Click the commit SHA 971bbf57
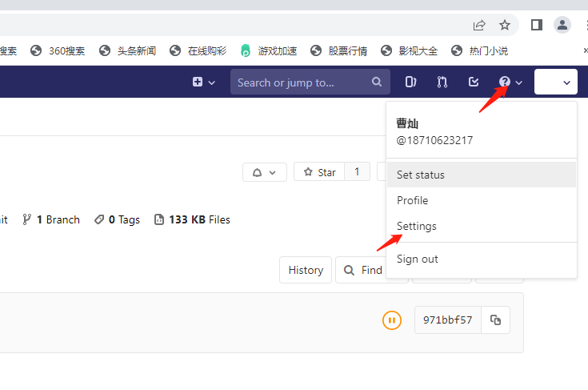588x390 pixels. pyautogui.click(x=448, y=320)
